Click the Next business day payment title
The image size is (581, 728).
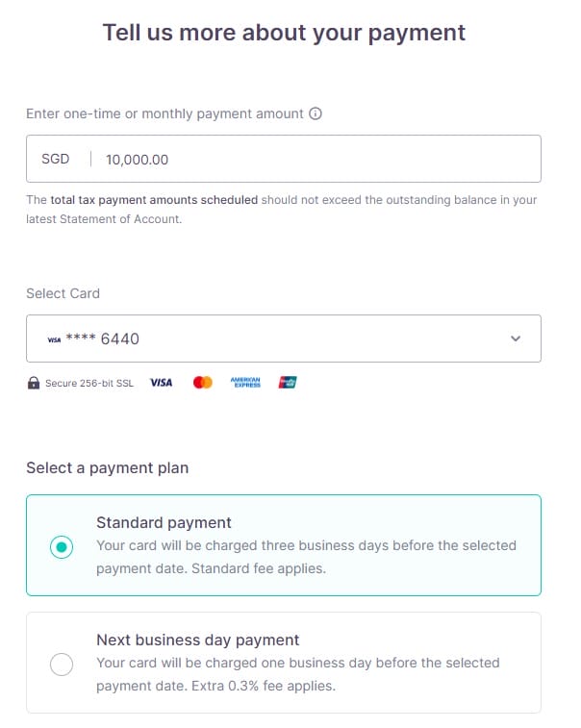point(198,640)
